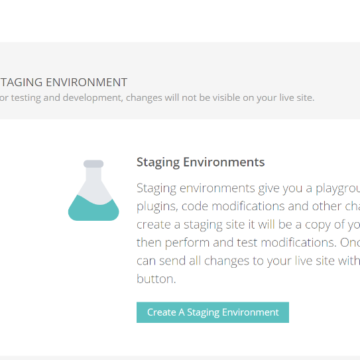Select the Staging Environments heading
Viewport: 360px width, 360px height.
pos(201,163)
